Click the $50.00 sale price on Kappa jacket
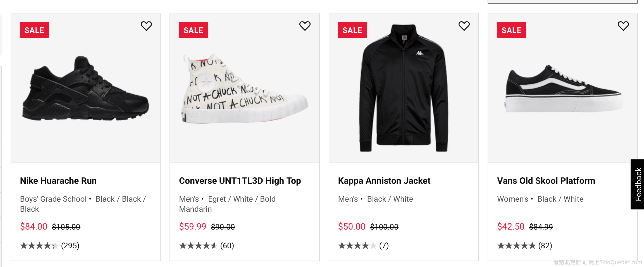 (352, 227)
